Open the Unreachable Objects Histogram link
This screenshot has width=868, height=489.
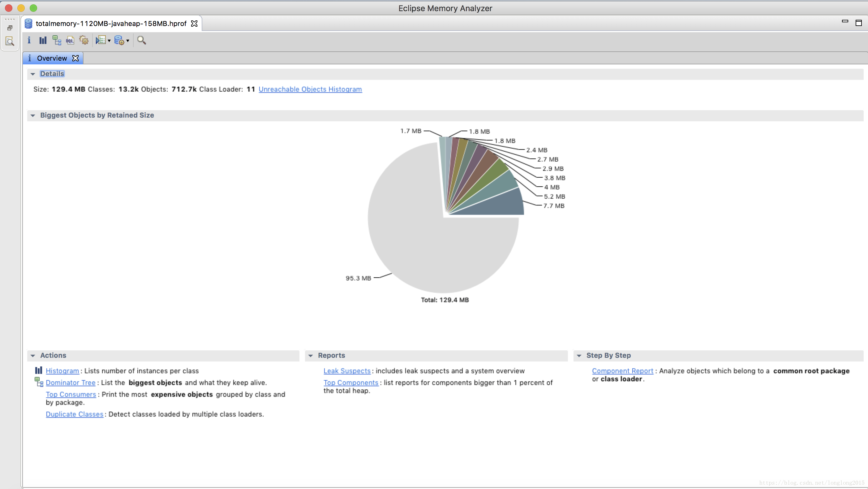(x=310, y=89)
